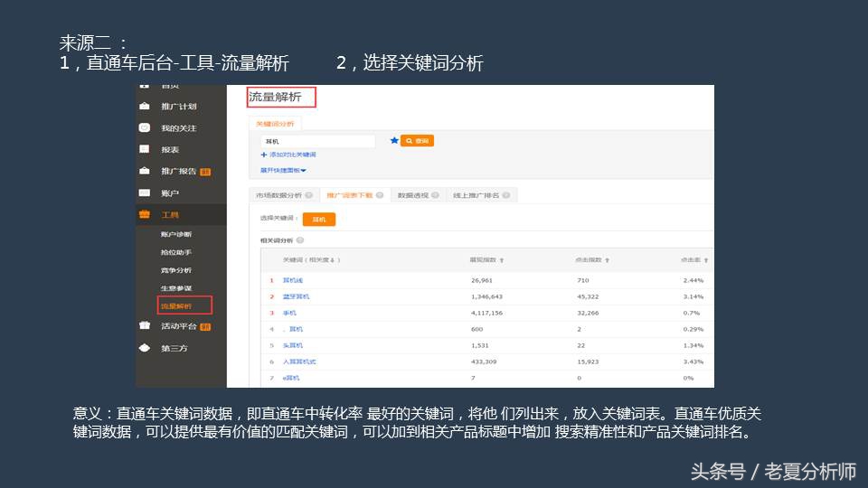Switch to the 市场数据分析 tab
The height and width of the screenshot is (488, 868).
[279, 195]
